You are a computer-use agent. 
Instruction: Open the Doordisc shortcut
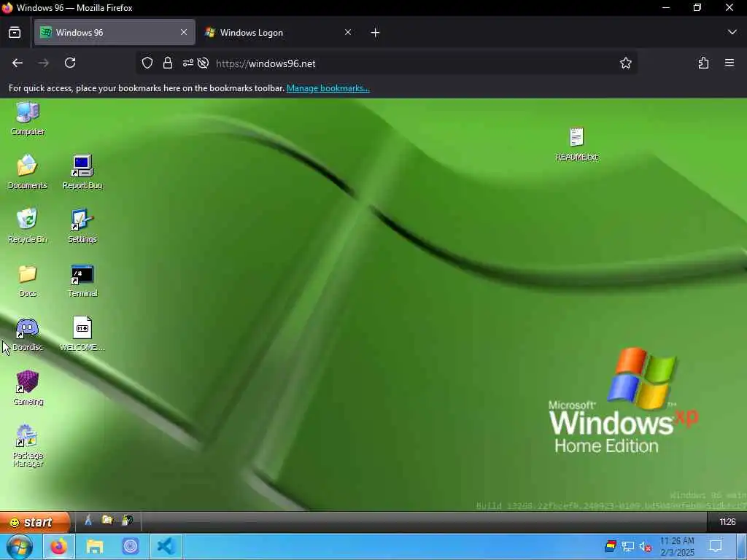(x=28, y=335)
